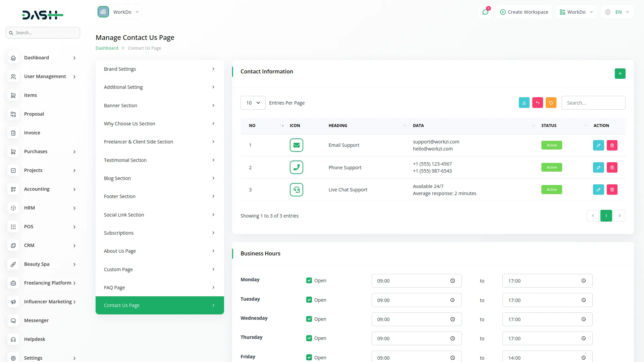The image size is (644, 362).
Task: Open Monday's start time clock picker
Action: pyautogui.click(x=453, y=281)
